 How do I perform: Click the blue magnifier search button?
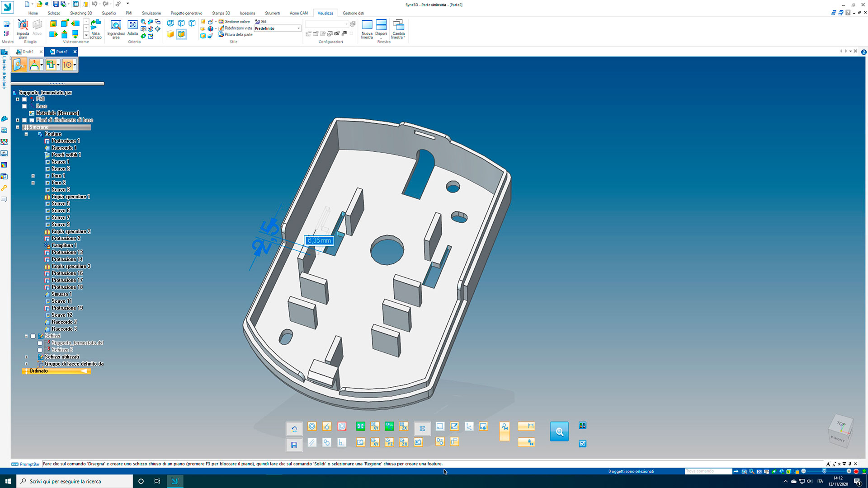coord(559,432)
